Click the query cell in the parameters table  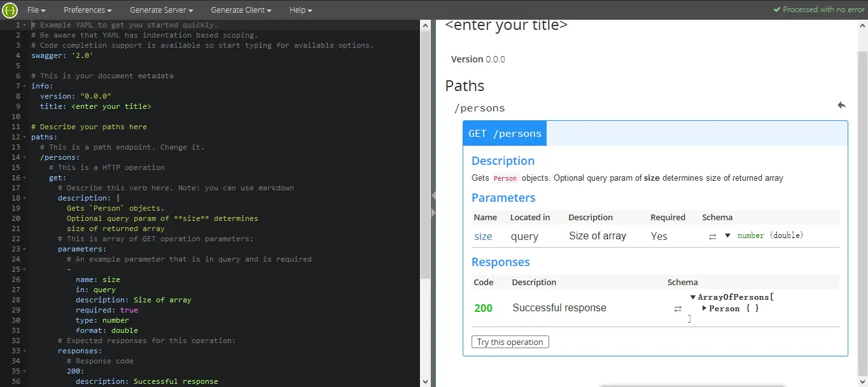[524, 236]
